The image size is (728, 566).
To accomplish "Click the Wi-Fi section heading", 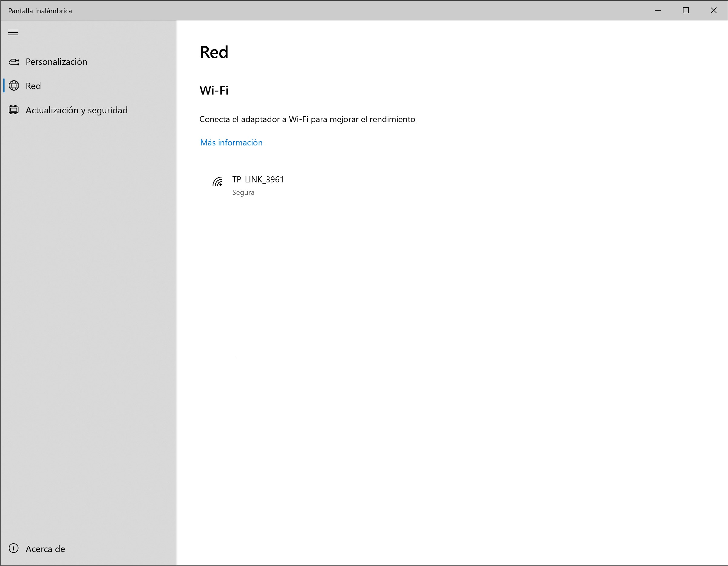I will tap(214, 90).
